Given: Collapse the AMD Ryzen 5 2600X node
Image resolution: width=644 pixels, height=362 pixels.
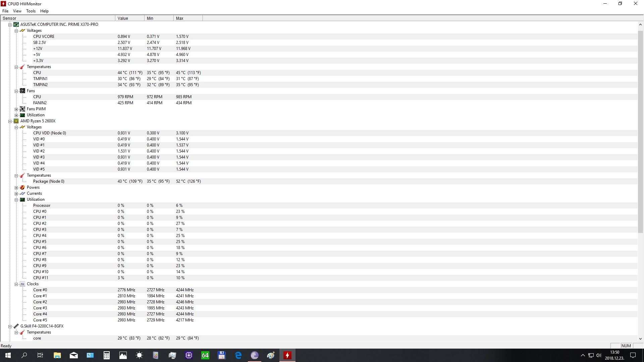Looking at the screenshot, I should click(10, 121).
